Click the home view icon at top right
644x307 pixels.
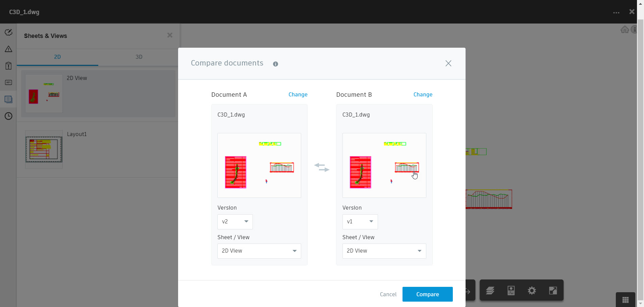point(625,30)
